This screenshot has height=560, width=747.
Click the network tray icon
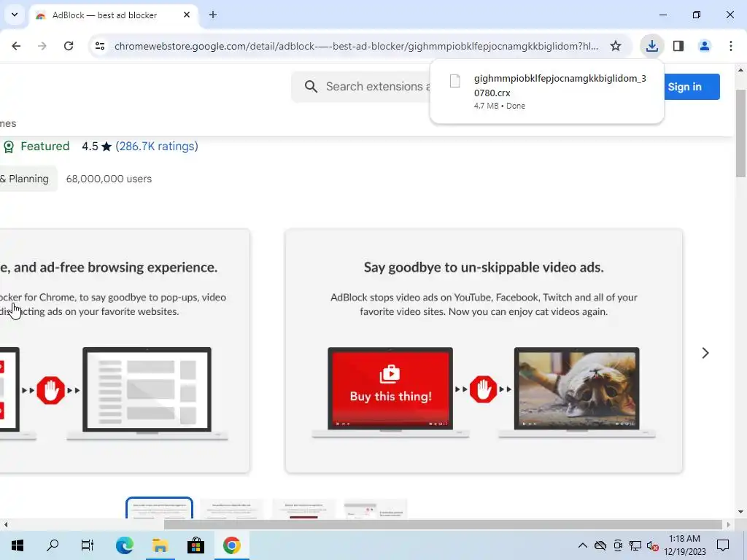pos(635,545)
